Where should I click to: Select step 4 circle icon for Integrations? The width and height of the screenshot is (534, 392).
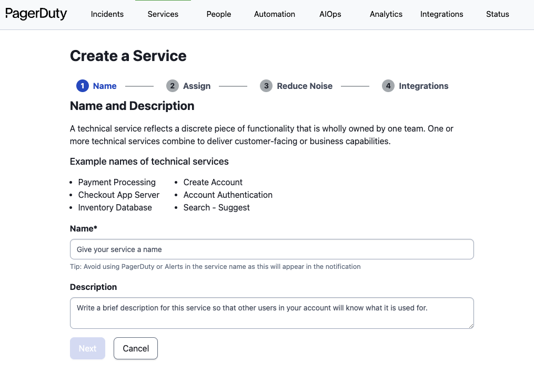[x=388, y=86]
